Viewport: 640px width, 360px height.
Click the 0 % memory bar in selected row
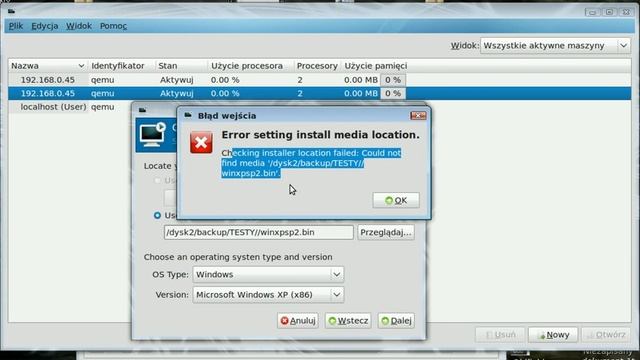(393, 93)
